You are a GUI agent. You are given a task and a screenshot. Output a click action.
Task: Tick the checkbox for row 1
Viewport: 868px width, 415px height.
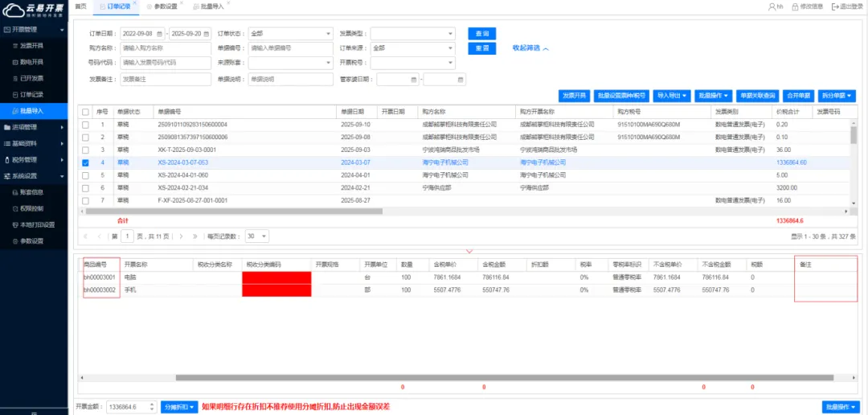(x=85, y=125)
